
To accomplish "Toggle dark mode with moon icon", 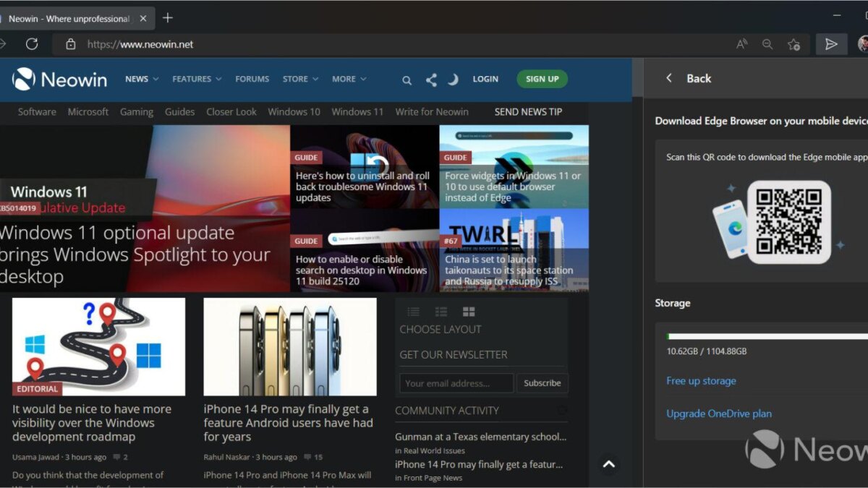I will [453, 80].
